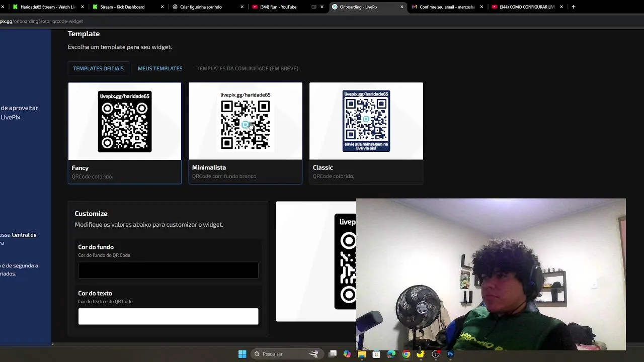The height and width of the screenshot is (362, 644).
Task: Click 'Cor do texto e do QR Code' label
Action: (x=105, y=301)
